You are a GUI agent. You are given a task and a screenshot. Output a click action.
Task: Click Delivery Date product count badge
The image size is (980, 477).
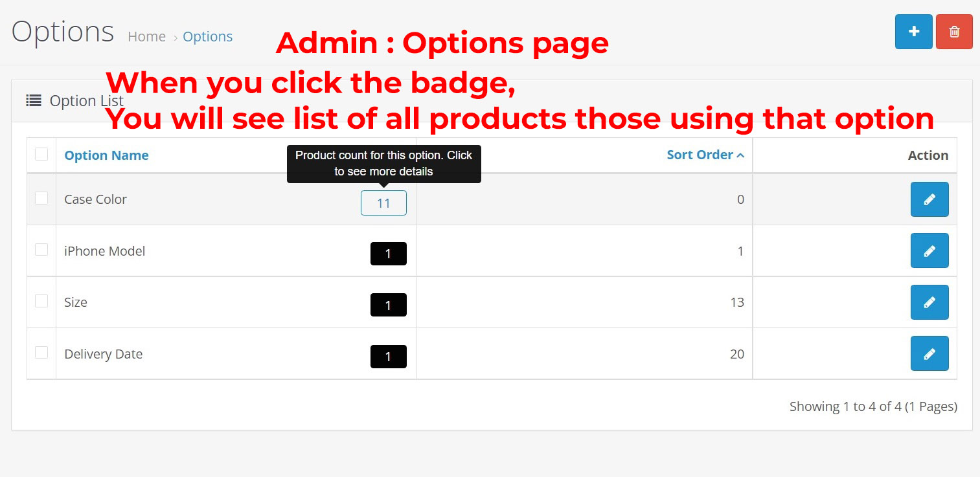(388, 357)
